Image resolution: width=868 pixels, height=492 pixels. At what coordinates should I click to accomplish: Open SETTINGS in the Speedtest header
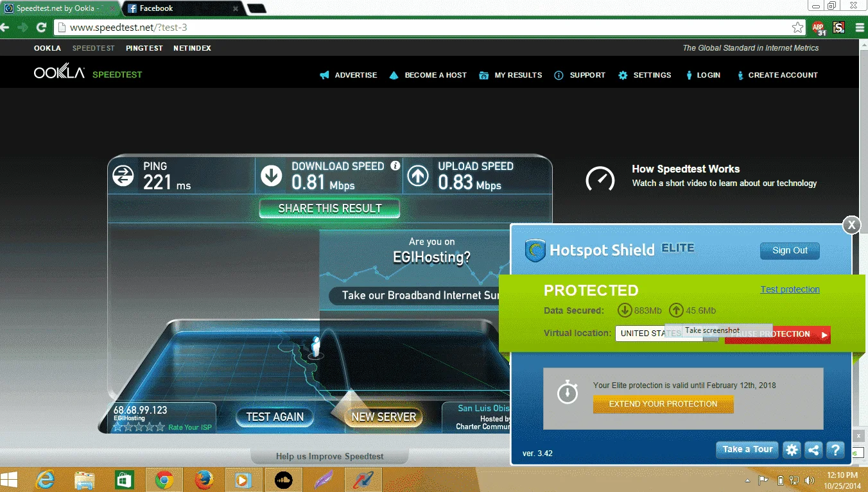pyautogui.click(x=645, y=75)
